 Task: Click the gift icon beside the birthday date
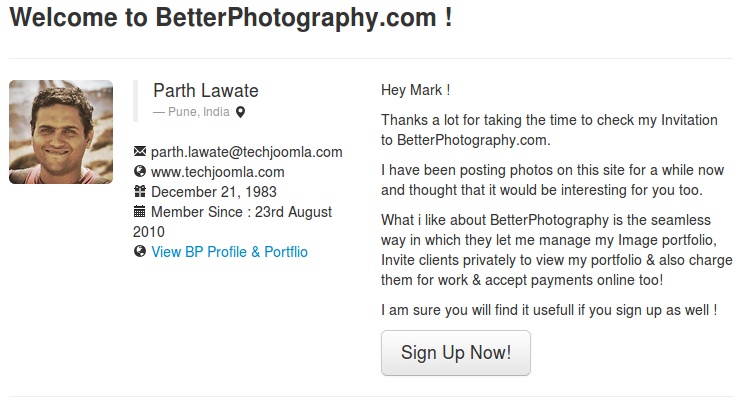[x=139, y=192]
